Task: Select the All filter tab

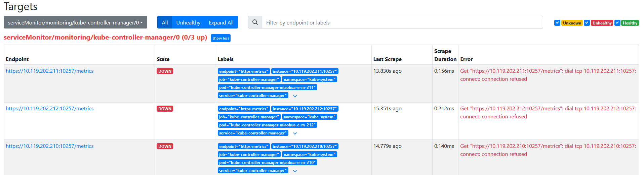Action: pyautogui.click(x=165, y=22)
